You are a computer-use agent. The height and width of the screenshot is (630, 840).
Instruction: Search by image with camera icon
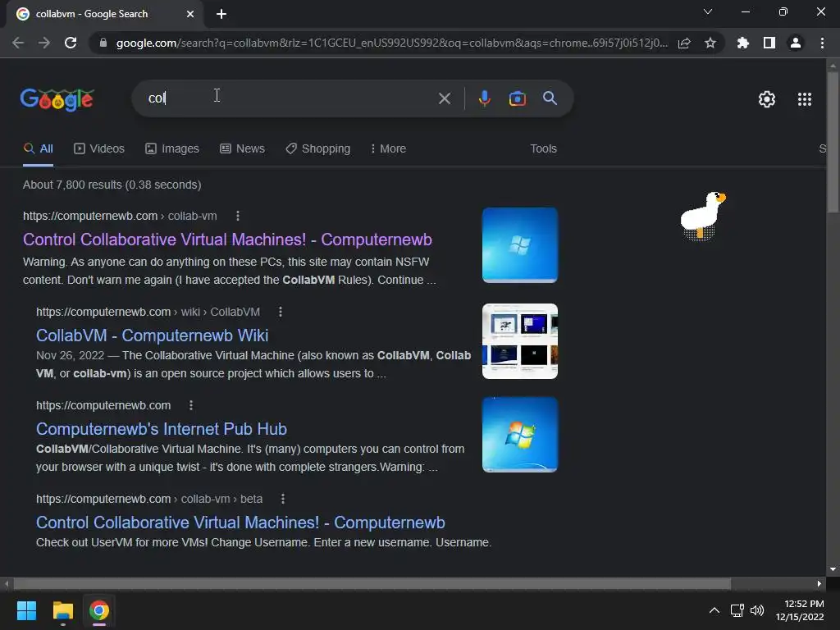tap(517, 98)
